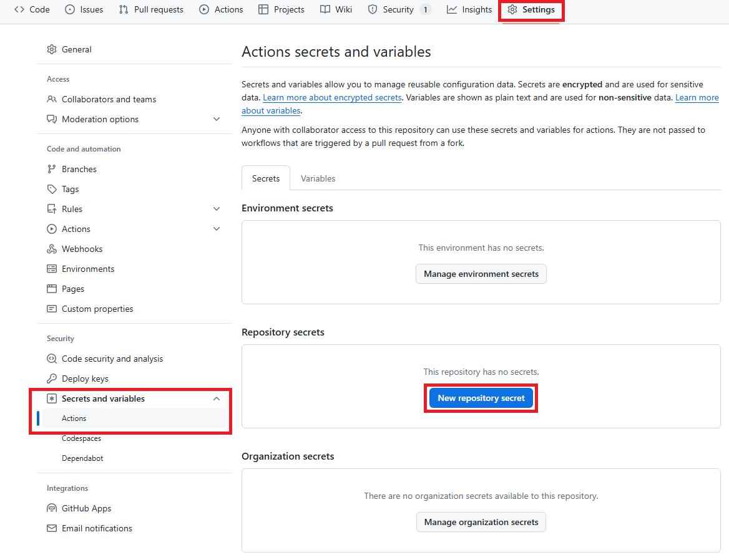Image resolution: width=729 pixels, height=560 pixels.
Task: Click the Manage organization secrets button
Action: point(481,522)
